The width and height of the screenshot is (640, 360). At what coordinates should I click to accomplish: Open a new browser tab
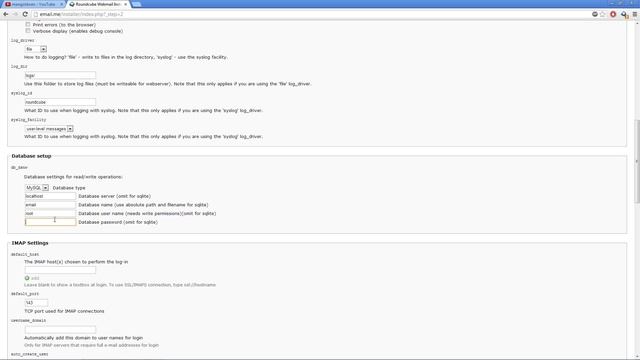(137, 4)
